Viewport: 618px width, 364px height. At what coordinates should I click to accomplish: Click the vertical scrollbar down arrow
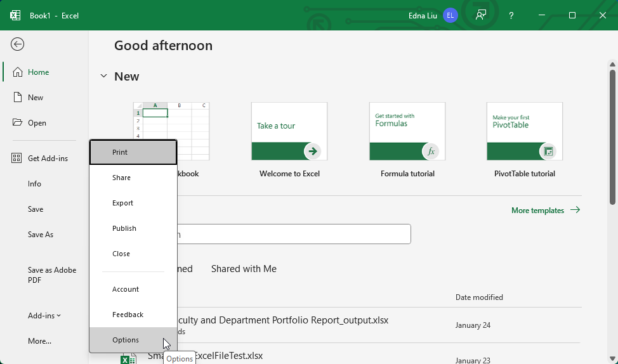pyautogui.click(x=612, y=358)
